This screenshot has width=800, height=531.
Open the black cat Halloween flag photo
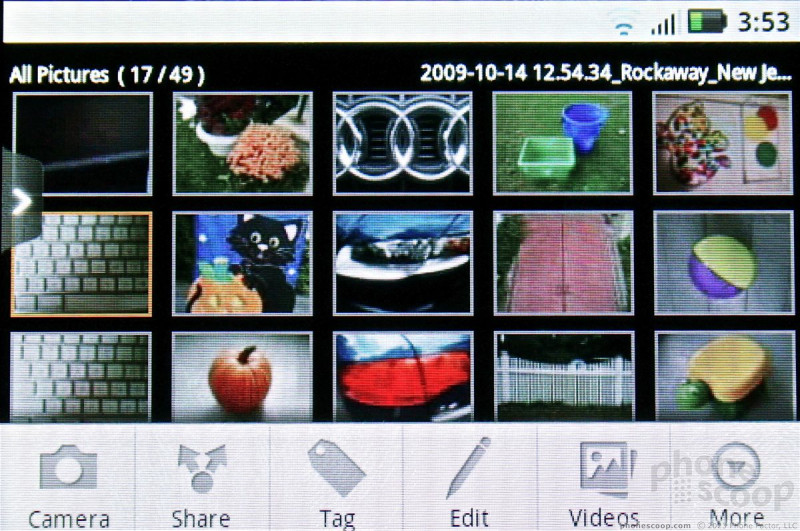[x=242, y=263]
